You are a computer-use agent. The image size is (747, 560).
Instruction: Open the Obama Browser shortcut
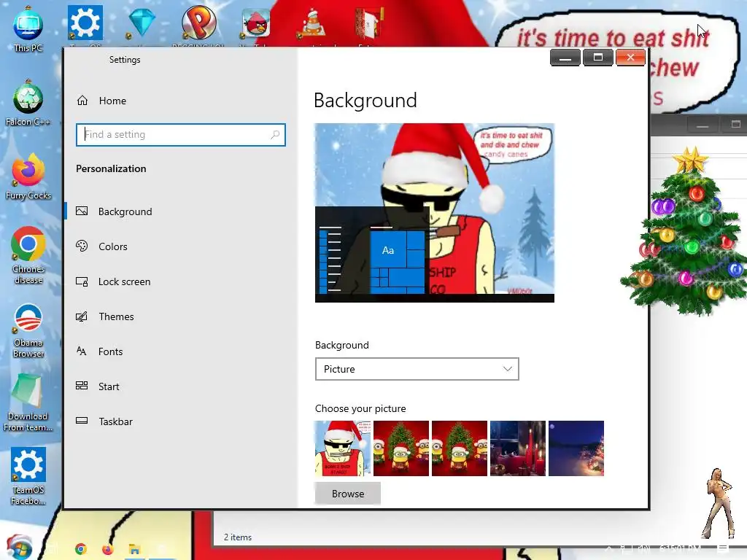(x=28, y=330)
